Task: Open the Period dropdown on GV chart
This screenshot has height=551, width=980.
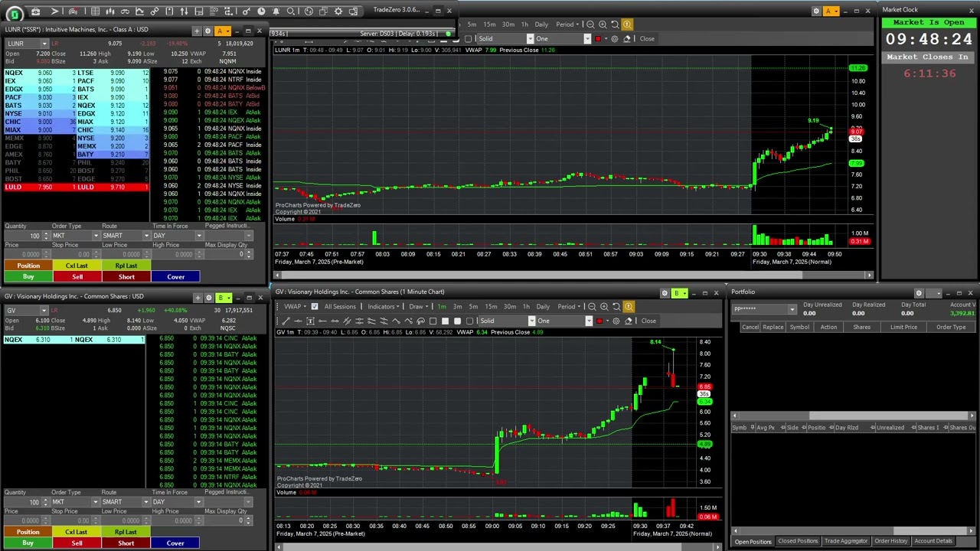Action: coord(569,306)
